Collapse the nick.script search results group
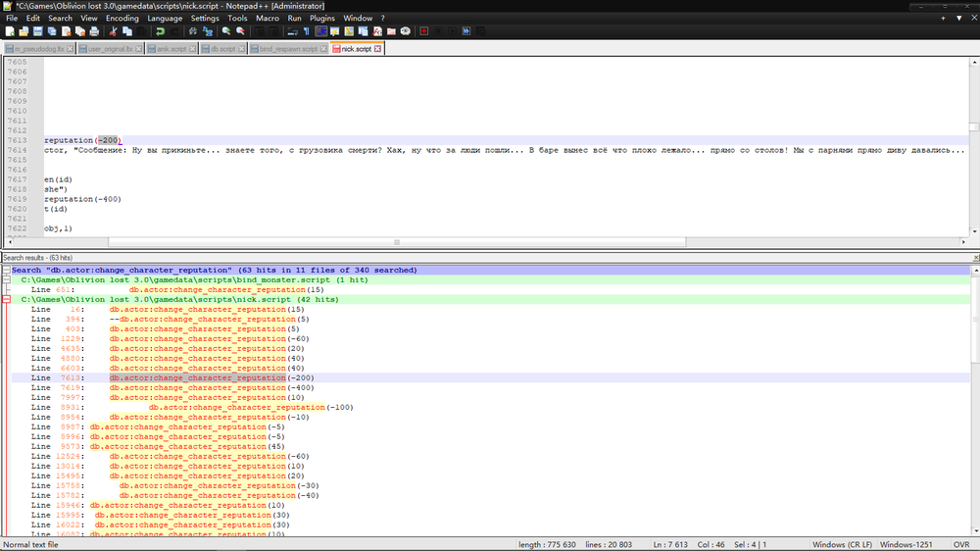 [x=7, y=299]
